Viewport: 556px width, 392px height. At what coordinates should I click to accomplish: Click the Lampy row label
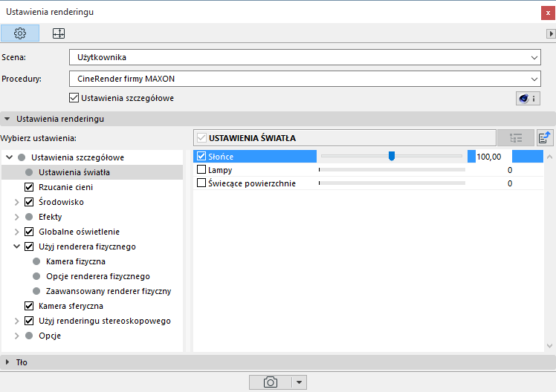(220, 170)
